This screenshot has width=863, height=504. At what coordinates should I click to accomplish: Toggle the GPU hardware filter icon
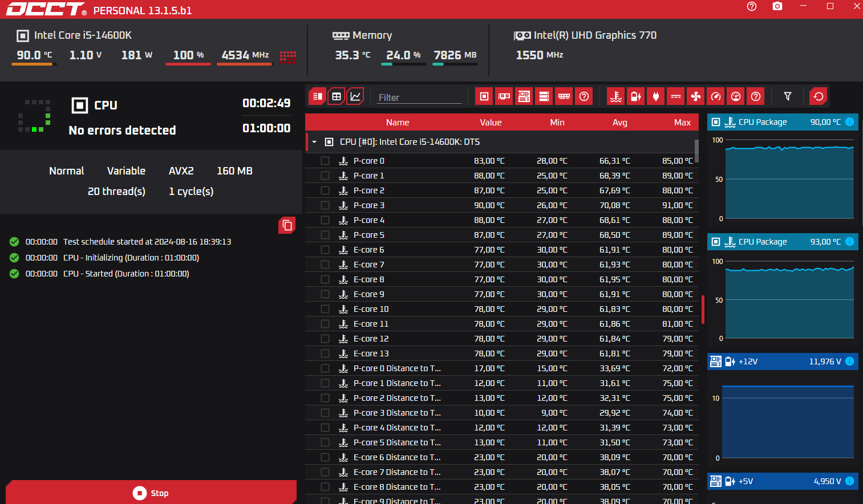click(504, 96)
